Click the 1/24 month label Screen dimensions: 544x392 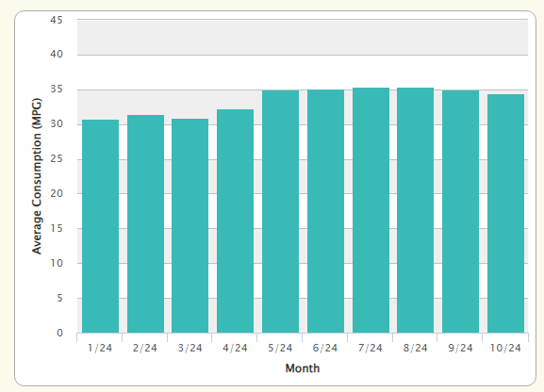(x=100, y=348)
